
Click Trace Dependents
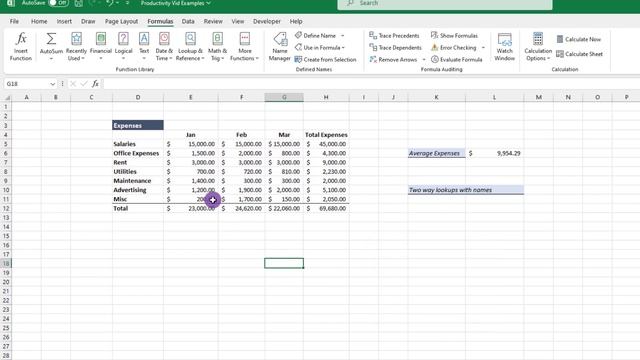pyautogui.click(x=396, y=47)
